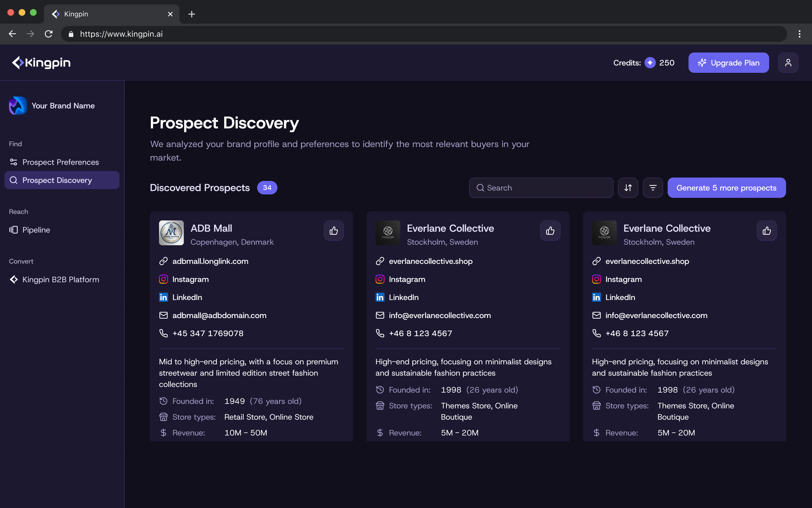Open a new browser tab
The height and width of the screenshot is (508, 812).
click(192, 14)
